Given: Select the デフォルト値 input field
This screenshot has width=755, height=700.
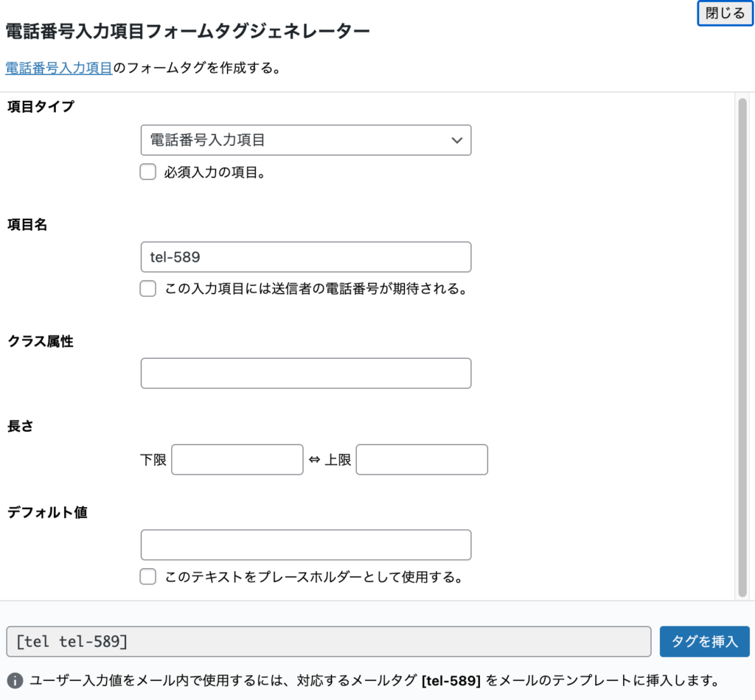Looking at the screenshot, I should pos(305,545).
